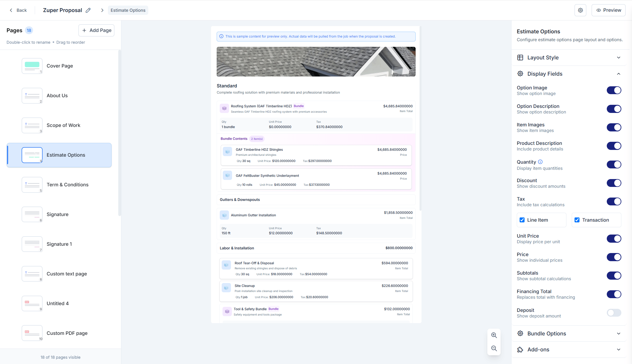Click the Labor & Installation section header
This screenshot has height=364, width=632.
click(x=316, y=248)
